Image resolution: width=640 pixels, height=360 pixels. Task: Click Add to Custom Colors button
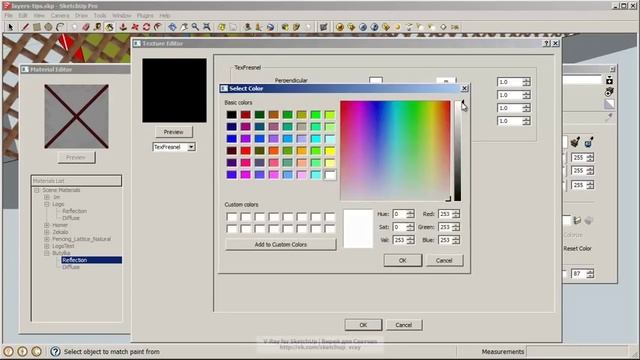pyautogui.click(x=280, y=244)
